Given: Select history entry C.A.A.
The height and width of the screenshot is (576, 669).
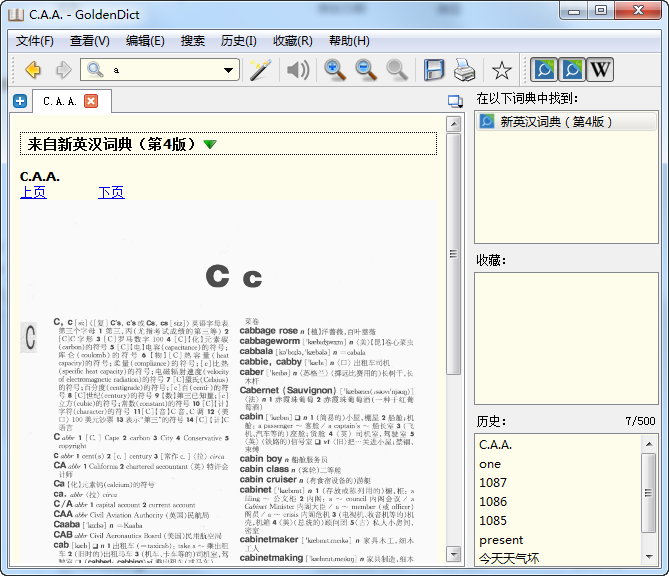Looking at the screenshot, I should tap(495, 445).
